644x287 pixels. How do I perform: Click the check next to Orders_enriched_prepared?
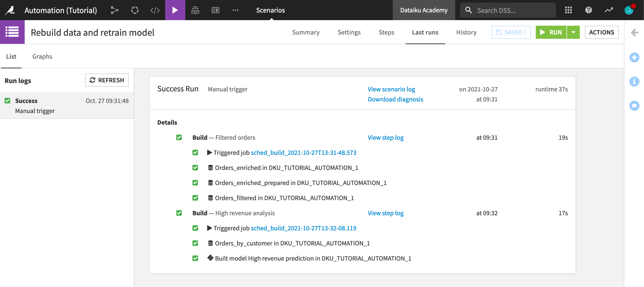click(195, 183)
